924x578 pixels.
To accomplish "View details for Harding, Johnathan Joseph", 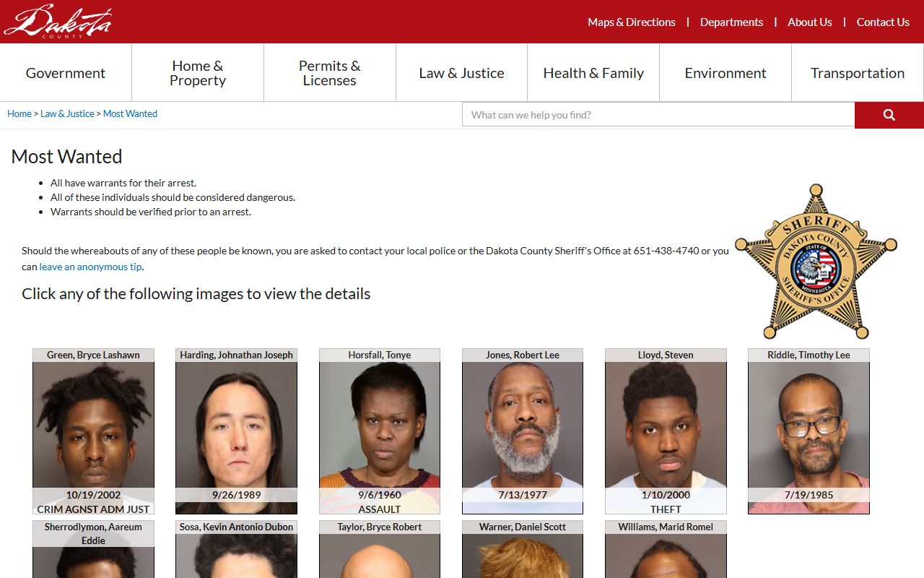I will (236, 431).
